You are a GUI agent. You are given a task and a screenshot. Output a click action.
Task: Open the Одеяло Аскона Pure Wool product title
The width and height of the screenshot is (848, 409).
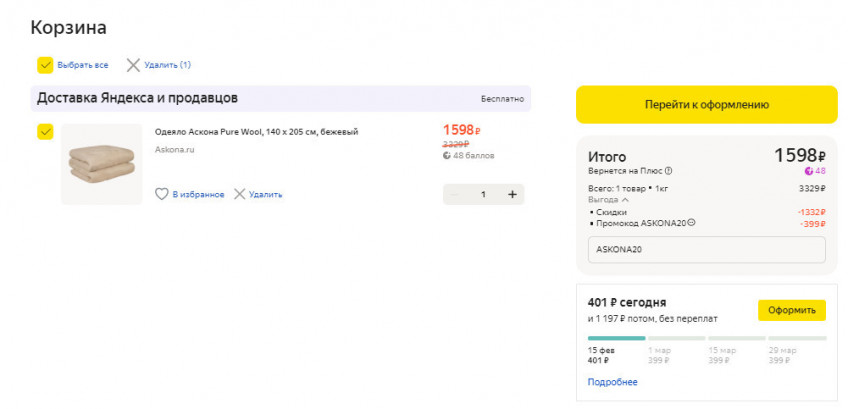pyautogui.click(x=256, y=132)
